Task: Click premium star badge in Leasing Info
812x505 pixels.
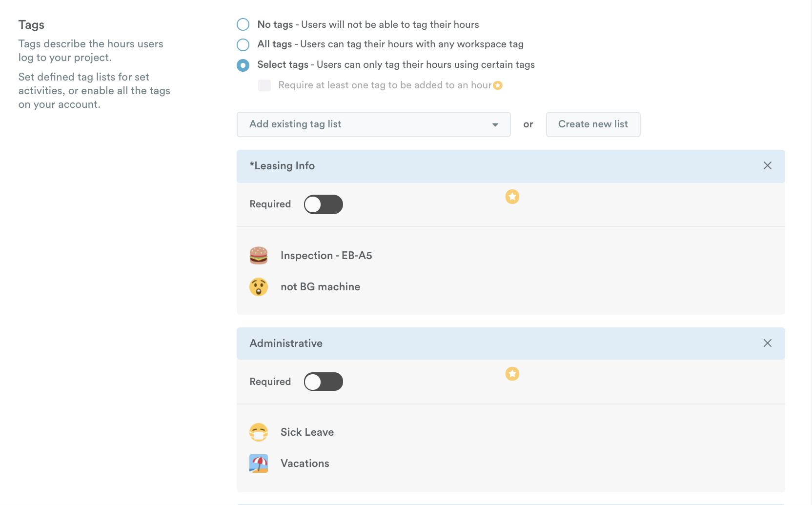Action: 512,197
